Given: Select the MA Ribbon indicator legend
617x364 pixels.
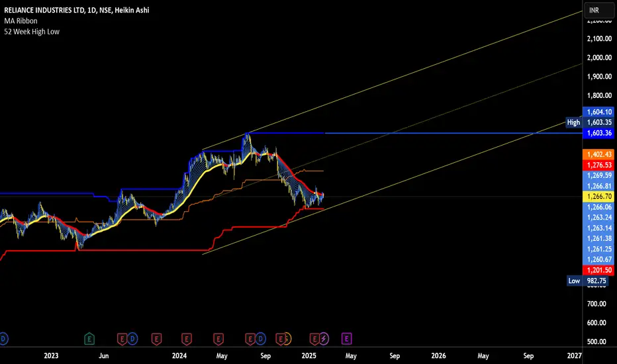Looking at the screenshot, I should pos(21,21).
